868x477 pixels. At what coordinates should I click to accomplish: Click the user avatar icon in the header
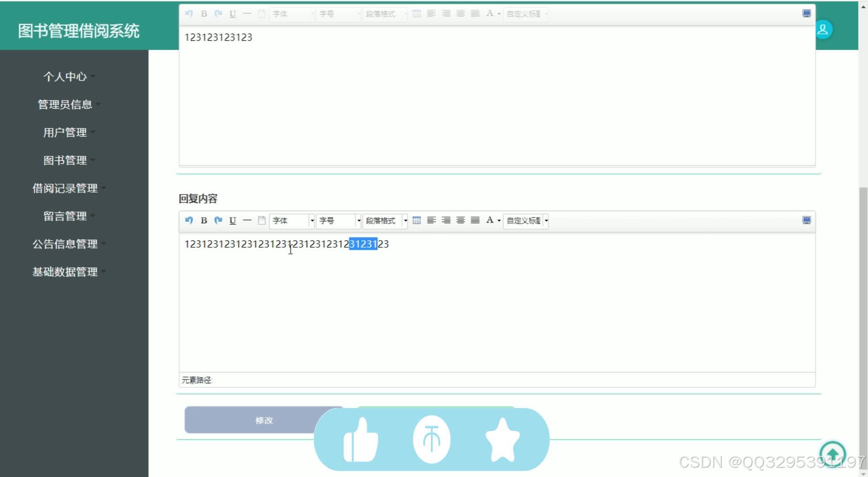click(823, 30)
